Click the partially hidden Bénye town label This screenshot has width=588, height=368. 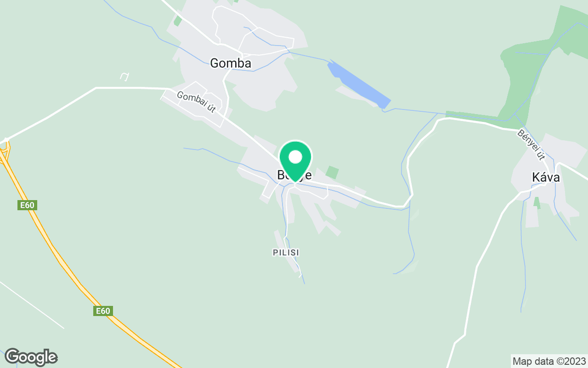click(x=294, y=175)
